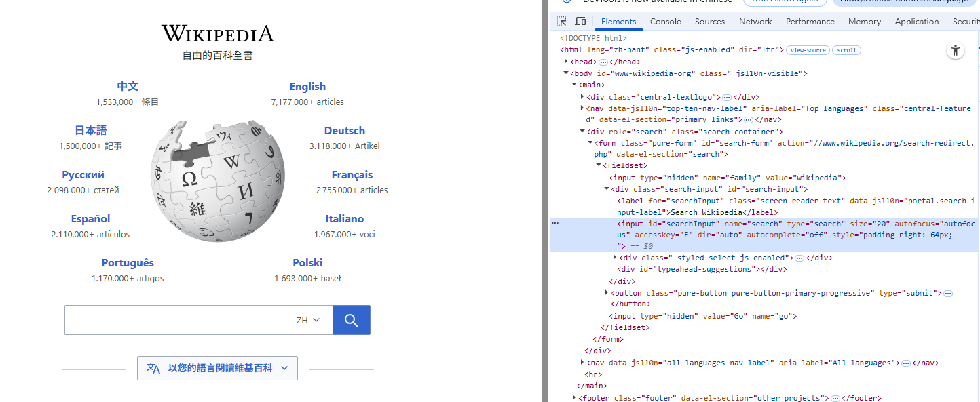Open the Deutsch Wikipedia link

(345, 130)
